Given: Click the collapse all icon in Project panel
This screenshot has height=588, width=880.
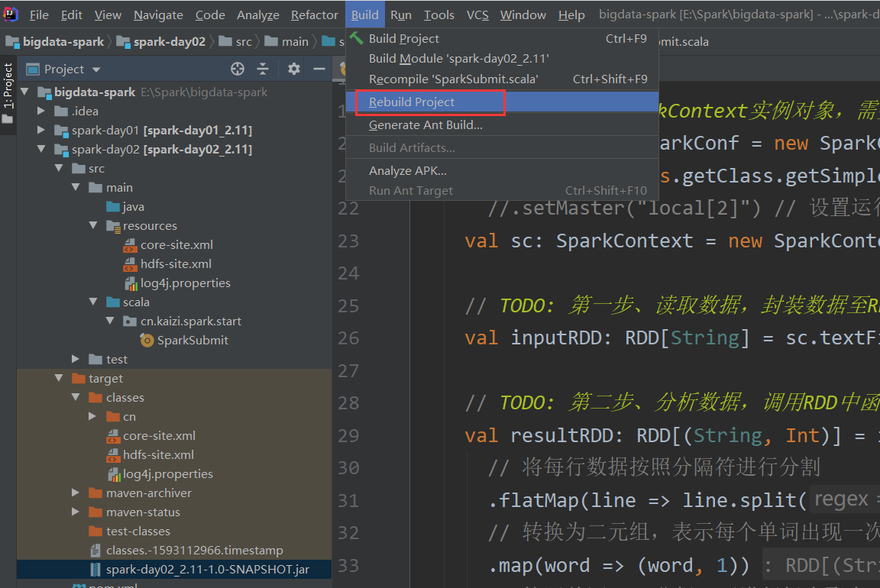Looking at the screenshot, I should click(263, 69).
